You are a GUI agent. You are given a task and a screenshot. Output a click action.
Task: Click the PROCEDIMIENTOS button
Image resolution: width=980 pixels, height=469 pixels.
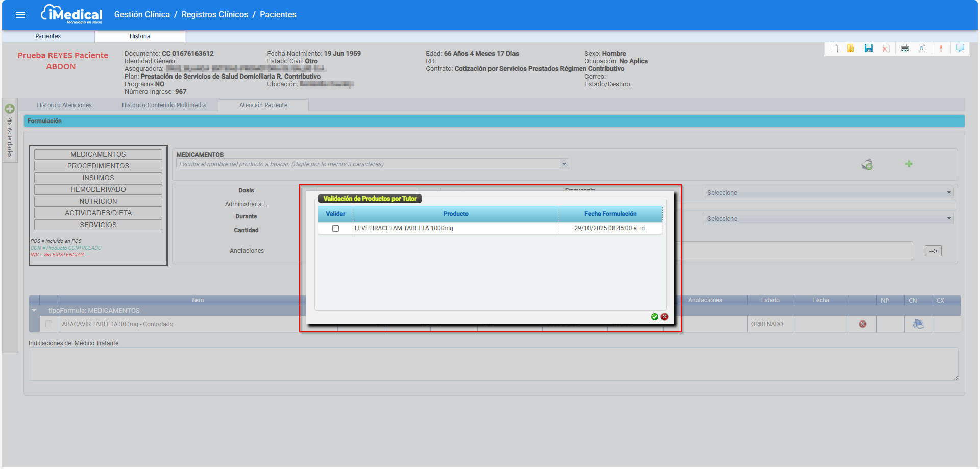pos(98,166)
